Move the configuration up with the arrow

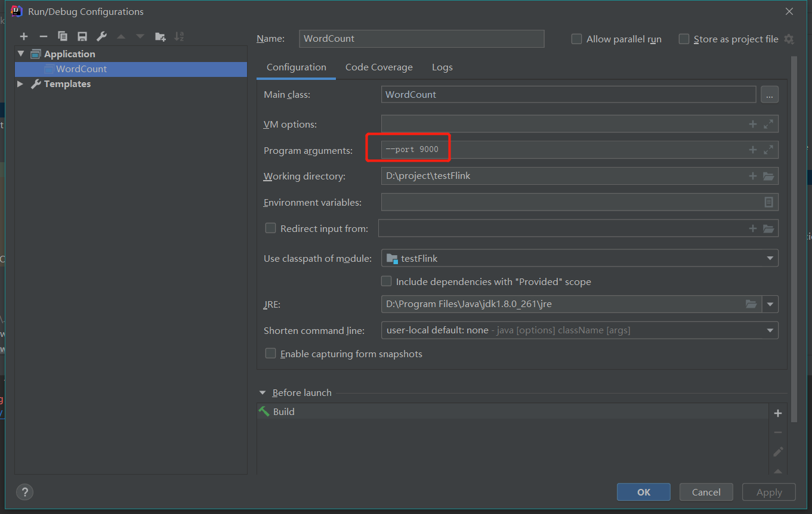[121, 37]
